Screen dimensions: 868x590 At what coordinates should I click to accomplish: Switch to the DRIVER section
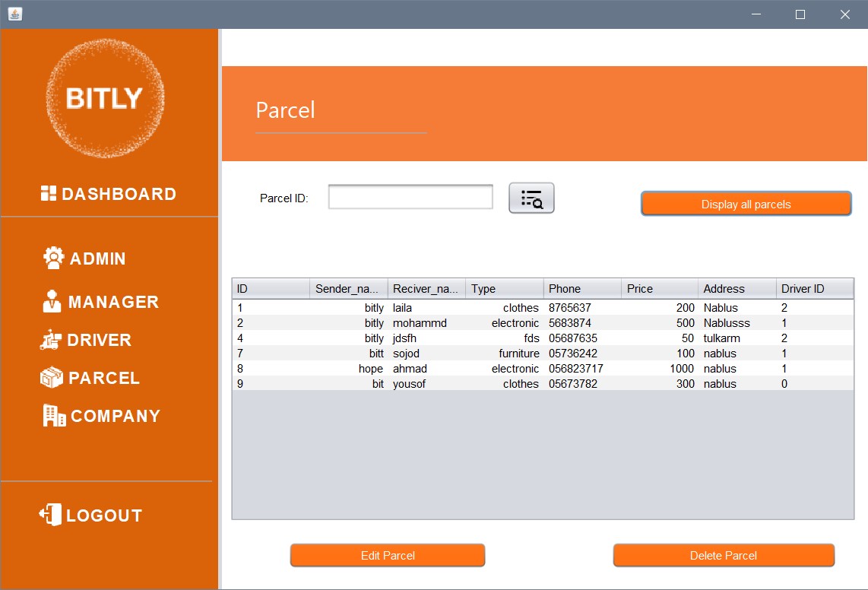click(99, 340)
